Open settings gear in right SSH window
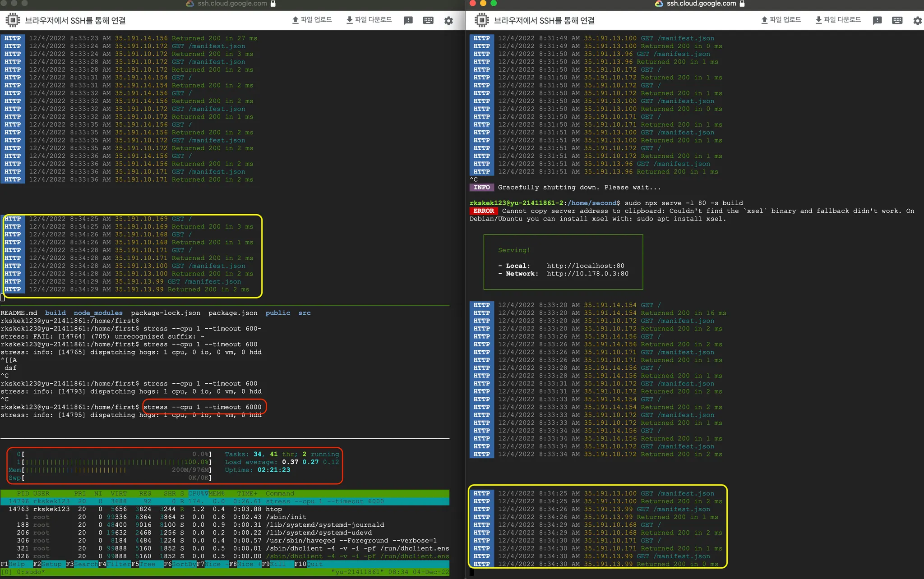 (917, 21)
